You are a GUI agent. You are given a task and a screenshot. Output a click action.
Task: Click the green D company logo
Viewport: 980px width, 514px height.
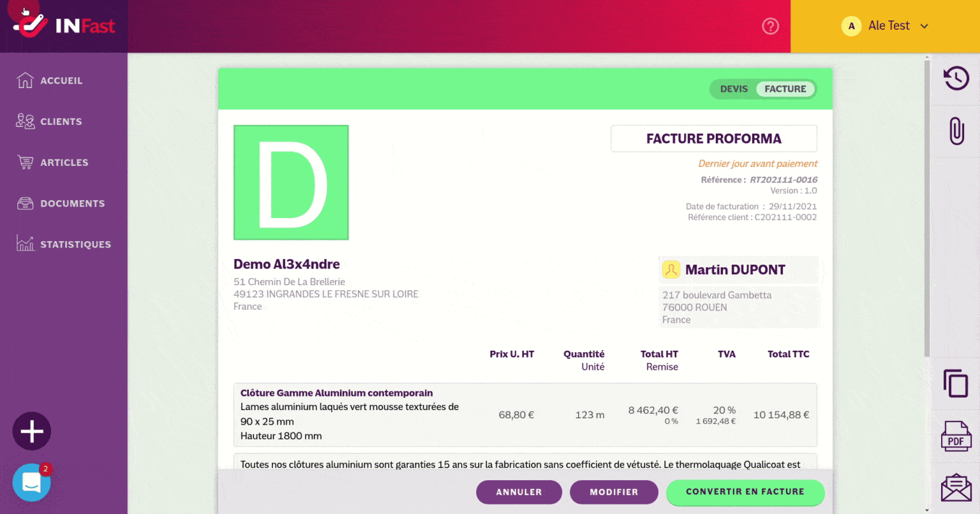(291, 182)
